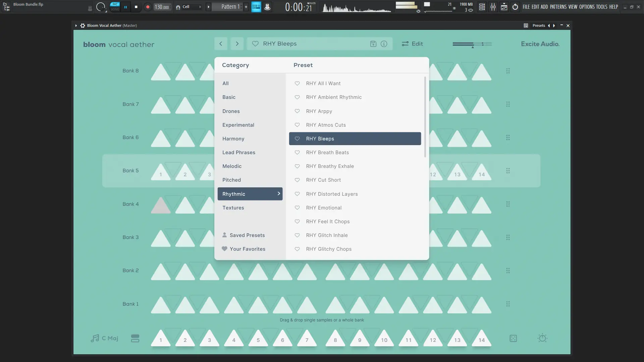This screenshot has height=362, width=644.
Task: Select the RHY Cut Short preset
Action: coord(323,180)
